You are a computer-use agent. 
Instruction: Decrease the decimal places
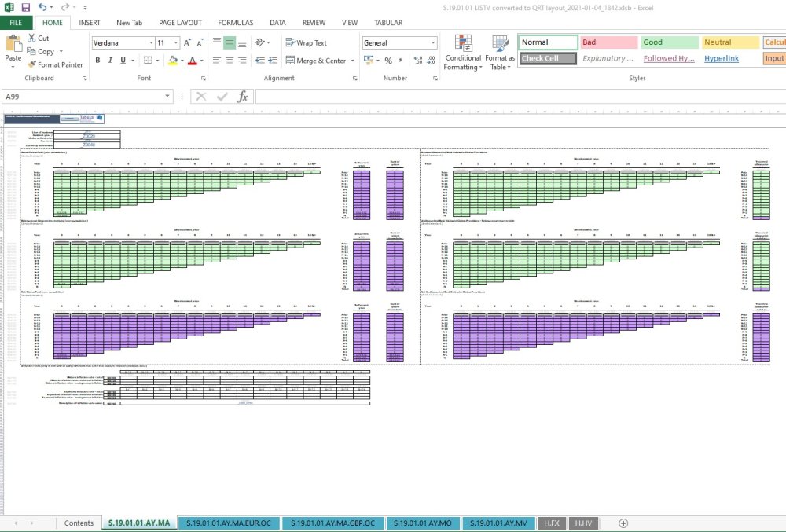[x=431, y=60]
